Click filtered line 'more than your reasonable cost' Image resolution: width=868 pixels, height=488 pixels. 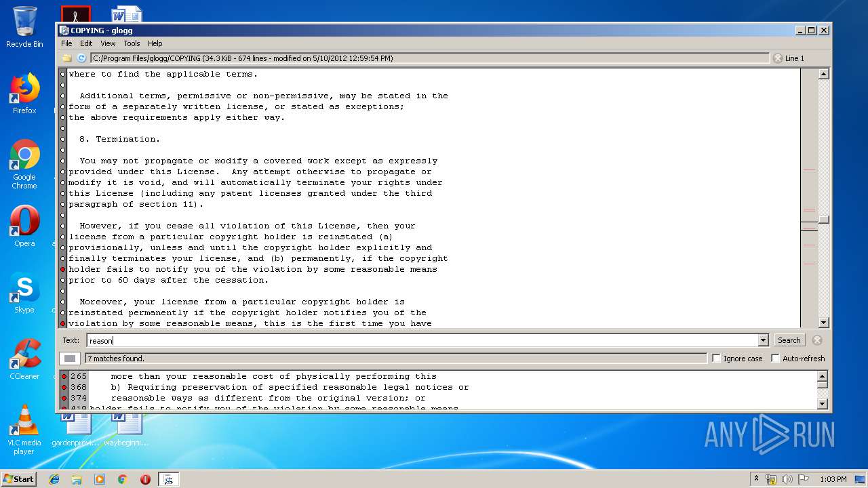(274, 376)
